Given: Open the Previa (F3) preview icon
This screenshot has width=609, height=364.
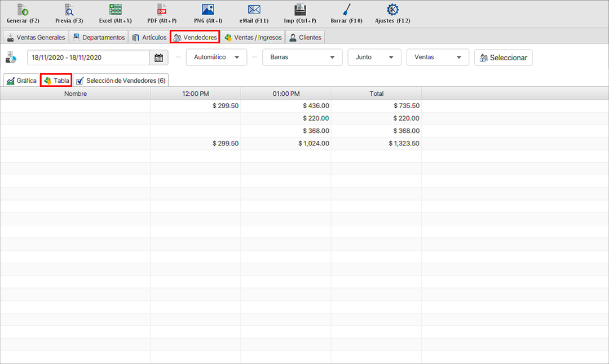Looking at the screenshot, I should click(x=69, y=10).
